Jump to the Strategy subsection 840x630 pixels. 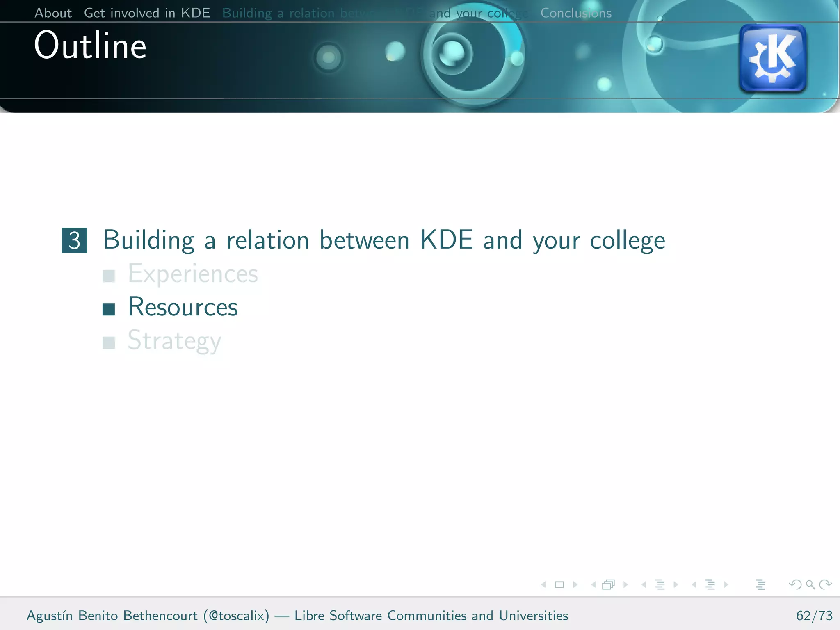point(174,341)
